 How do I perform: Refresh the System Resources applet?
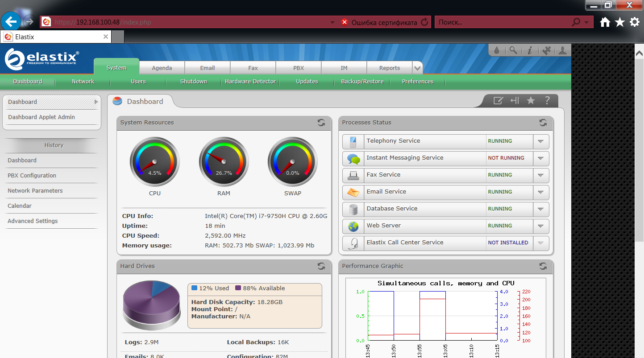tap(321, 123)
